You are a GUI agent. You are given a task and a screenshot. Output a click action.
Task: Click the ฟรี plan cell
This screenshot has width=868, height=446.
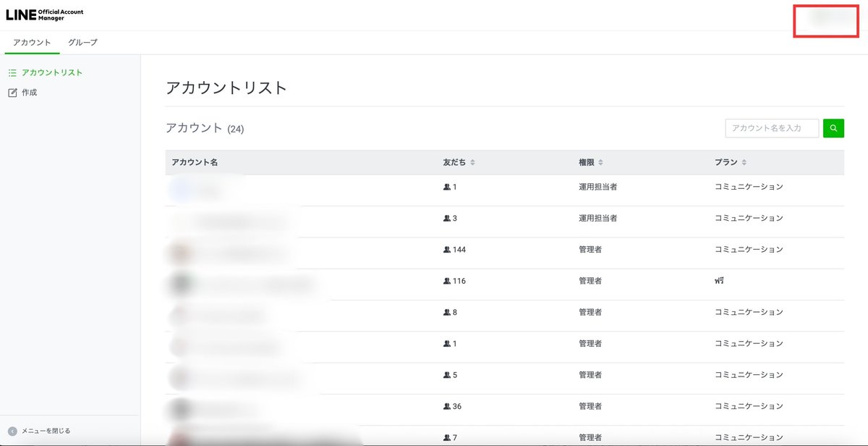point(719,280)
